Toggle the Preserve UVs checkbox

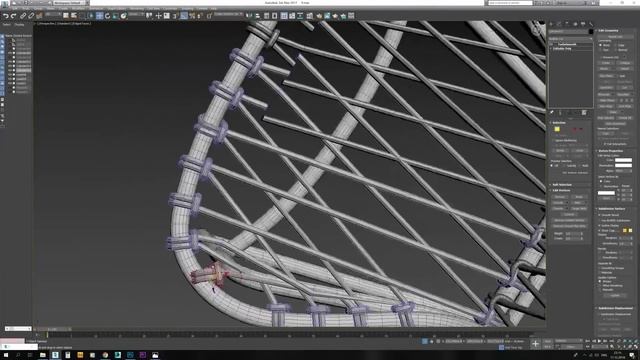click(602, 58)
